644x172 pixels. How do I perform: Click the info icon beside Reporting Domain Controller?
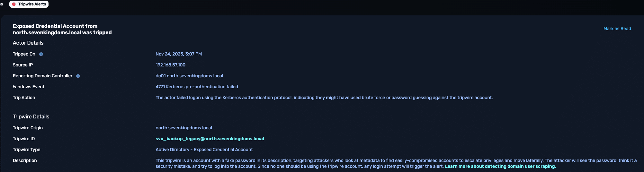[x=78, y=76]
